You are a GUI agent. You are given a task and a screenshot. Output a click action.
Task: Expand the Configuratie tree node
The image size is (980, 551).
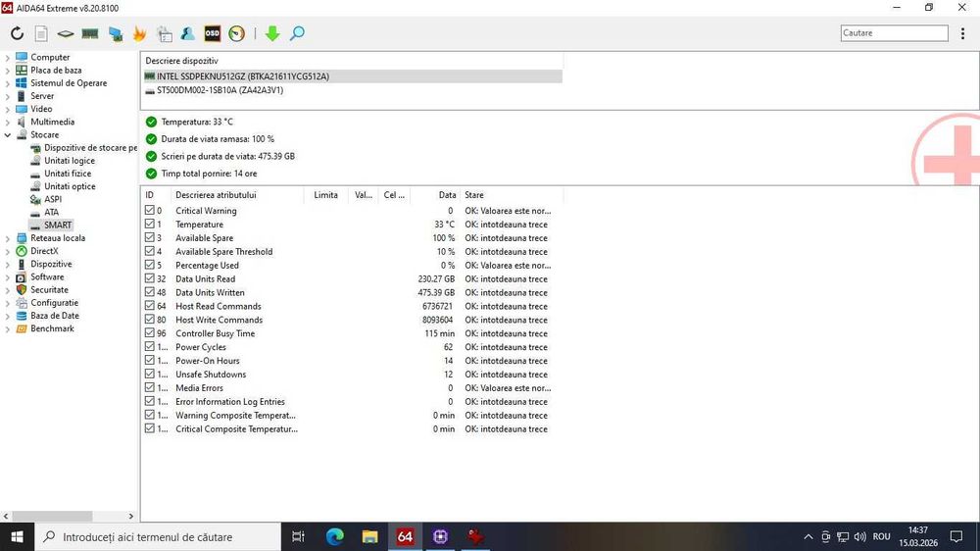coord(8,303)
